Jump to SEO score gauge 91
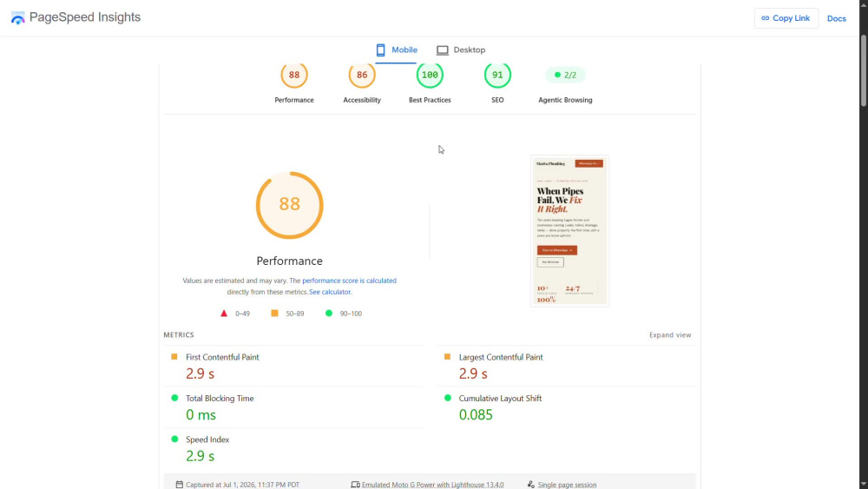Screen dimensions: 868x489 click(497, 75)
